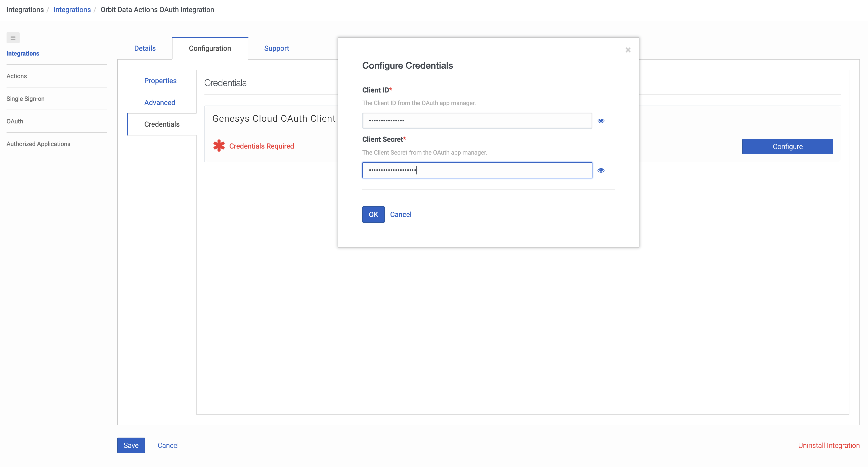Viewport: 868px width, 467px height.
Task: Confirm credentials with the OK button
Action: 373,214
